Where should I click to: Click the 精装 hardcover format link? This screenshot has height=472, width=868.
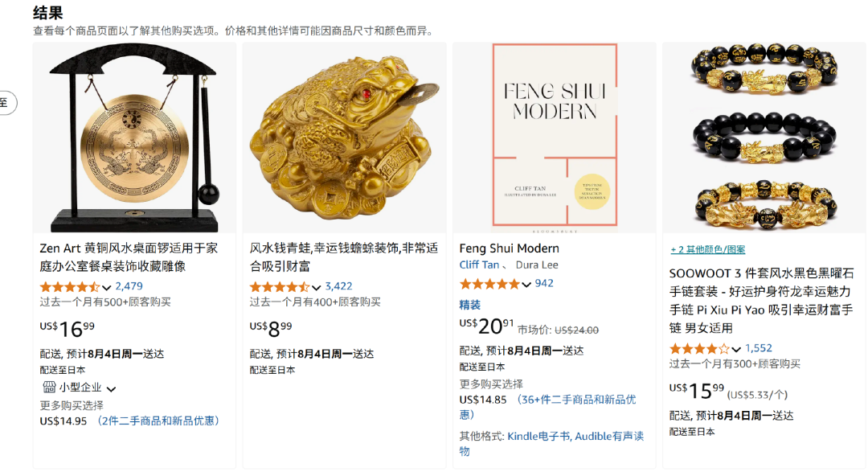tap(470, 305)
